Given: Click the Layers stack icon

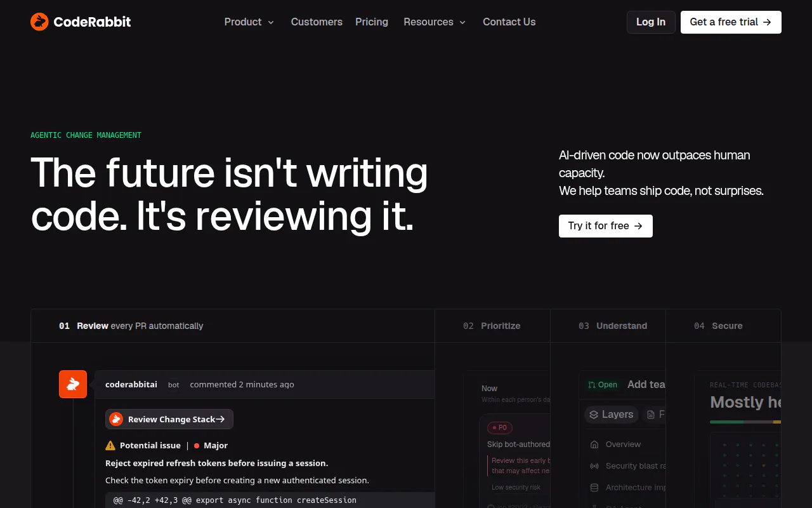Looking at the screenshot, I should tap(594, 415).
